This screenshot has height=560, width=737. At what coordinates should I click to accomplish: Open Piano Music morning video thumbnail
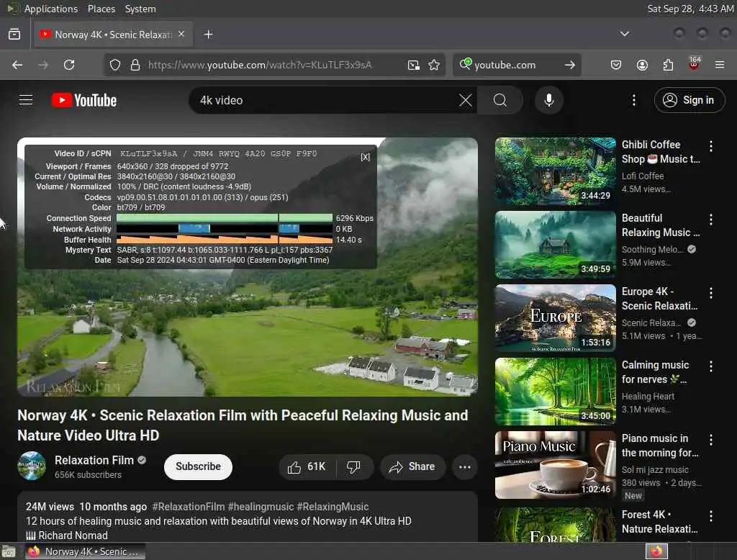[555, 464]
